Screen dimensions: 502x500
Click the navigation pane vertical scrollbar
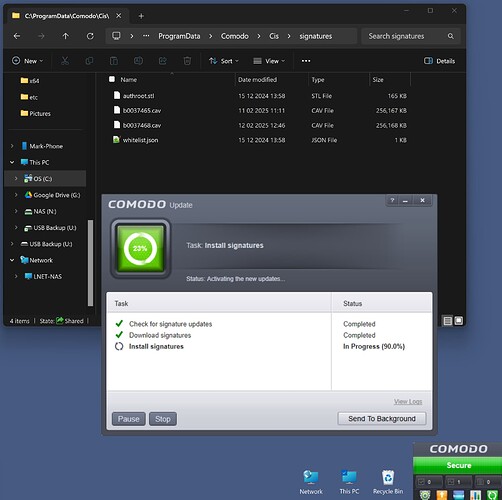pos(90,262)
